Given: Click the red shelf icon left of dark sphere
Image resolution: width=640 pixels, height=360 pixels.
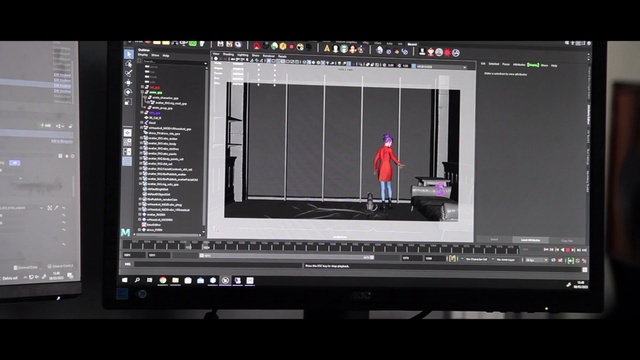Looking at the screenshot, I should pos(257,46).
